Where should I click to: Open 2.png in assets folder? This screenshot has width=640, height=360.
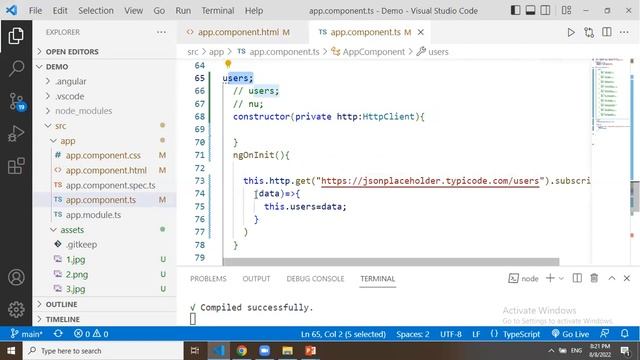[77, 274]
